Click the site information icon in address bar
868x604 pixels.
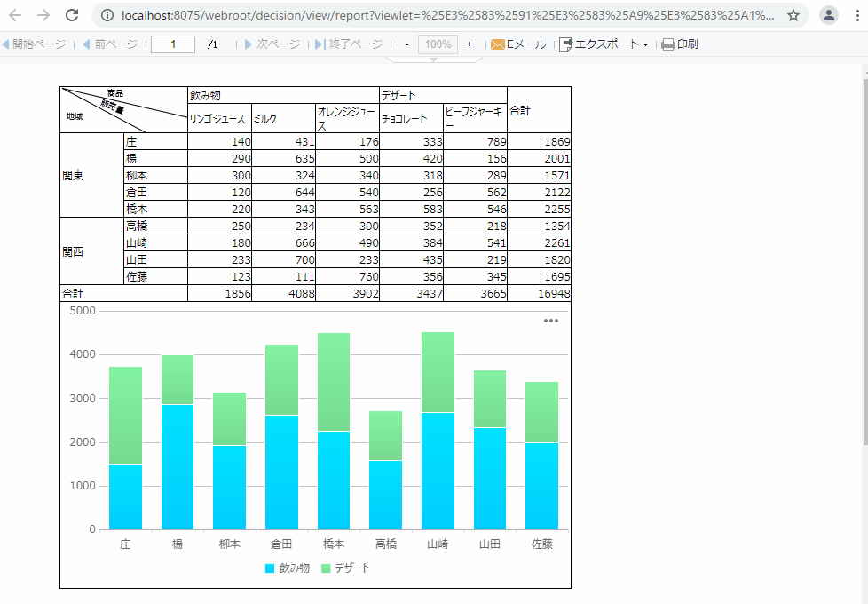[107, 15]
